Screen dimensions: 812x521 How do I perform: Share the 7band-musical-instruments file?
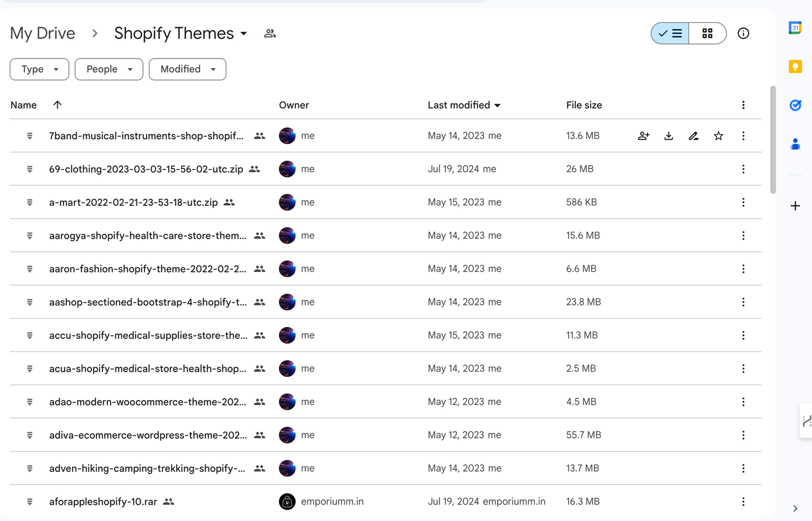tap(644, 136)
